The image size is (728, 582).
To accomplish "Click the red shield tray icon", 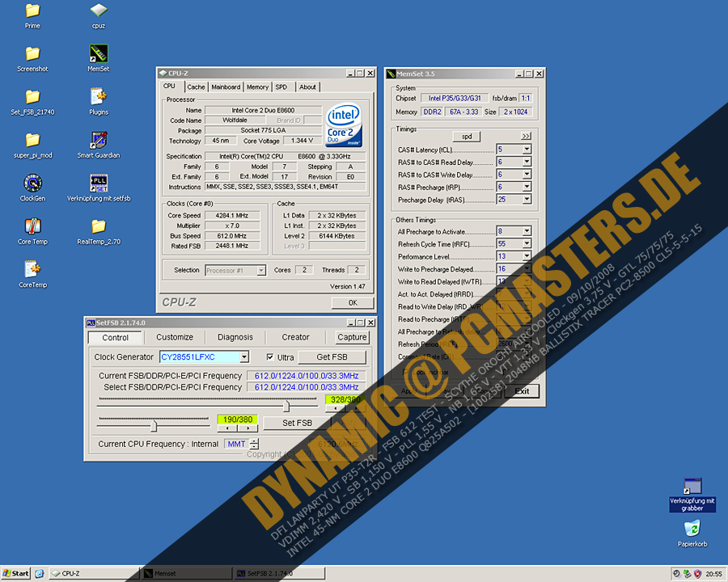I will (x=697, y=574).
